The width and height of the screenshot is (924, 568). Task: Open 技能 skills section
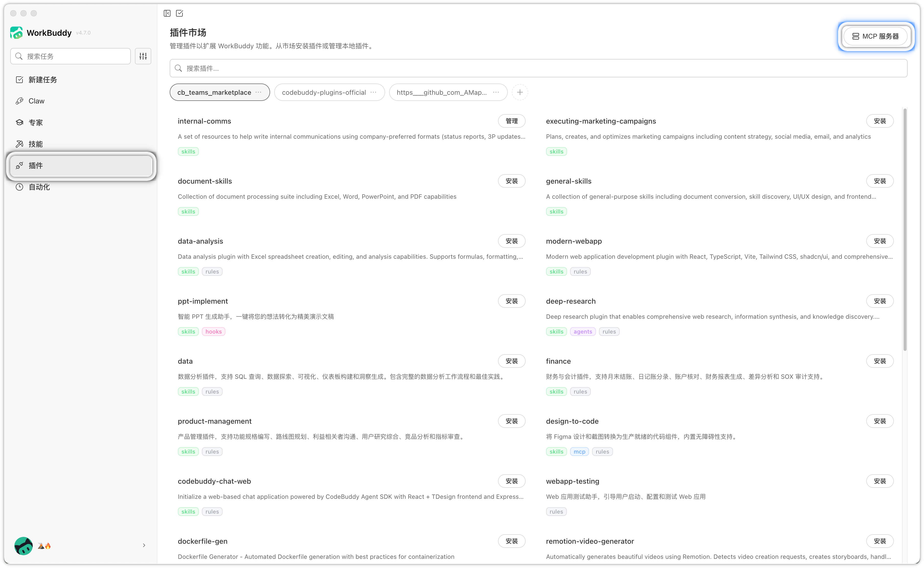click(36, 144)
